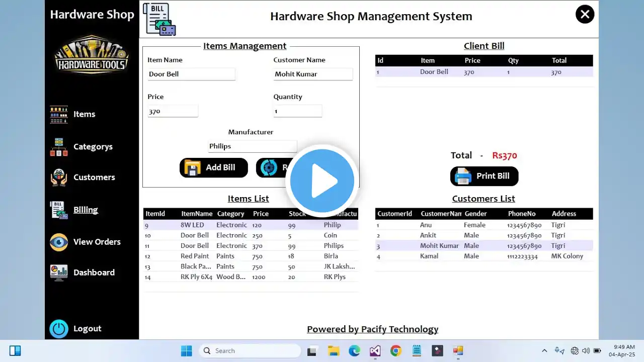This screenshot has width=644, height=362.
Task: Select the 8W LED row in Items List
Action: click(251, 225)
